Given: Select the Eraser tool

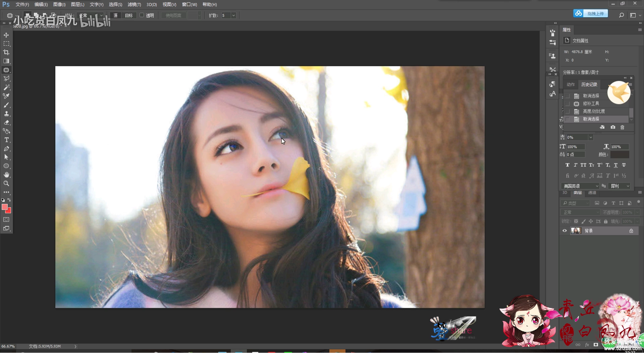Looking at the screenshot, I should tap(6, 122).
